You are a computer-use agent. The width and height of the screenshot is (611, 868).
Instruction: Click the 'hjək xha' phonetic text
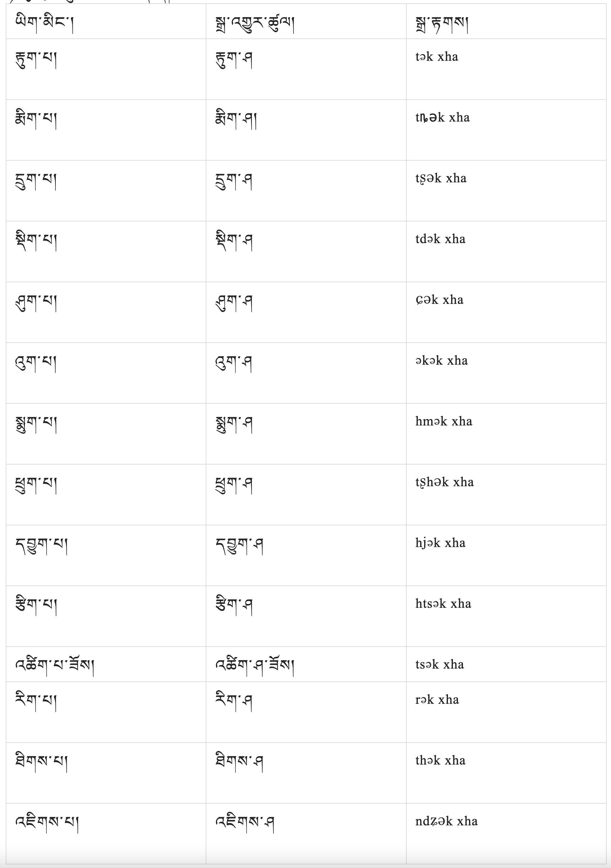tap(440, 543)
